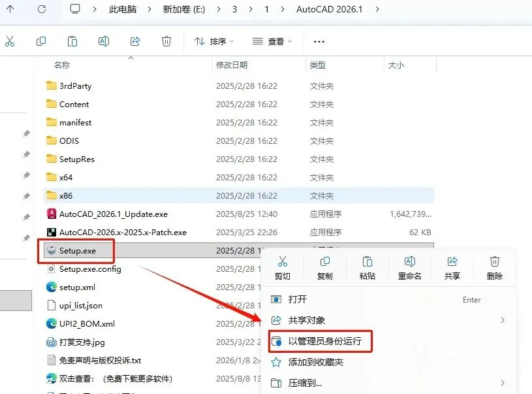
Task: Sort by 修改日期 column header
Action: click(232, 65)
